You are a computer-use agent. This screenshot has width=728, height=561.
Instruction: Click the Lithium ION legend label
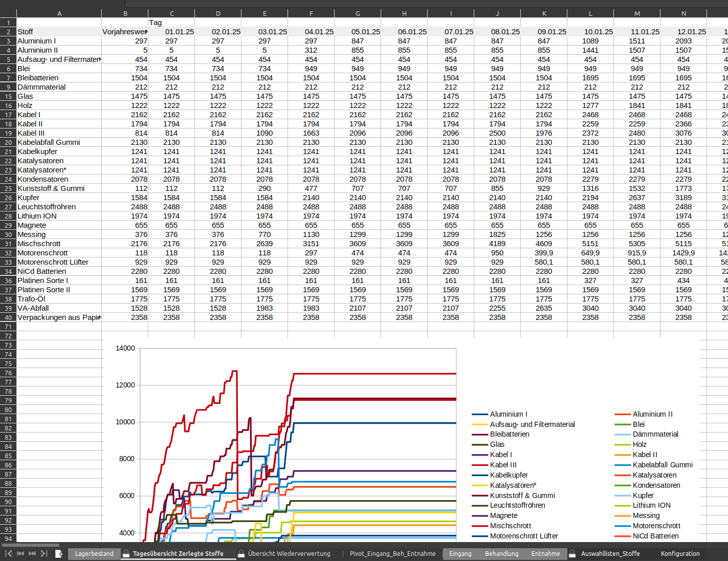[x=651, y=505]
